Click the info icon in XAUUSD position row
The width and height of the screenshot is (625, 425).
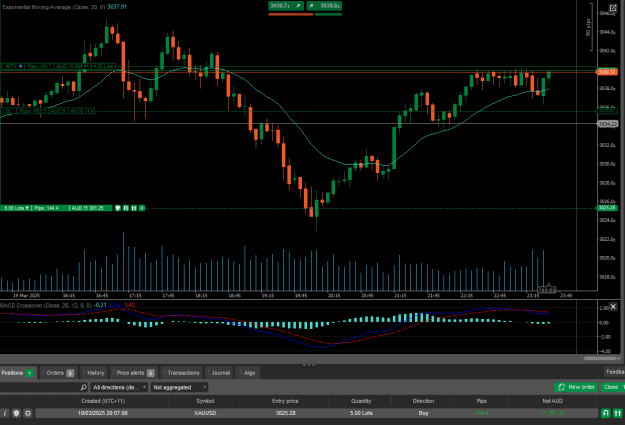4,413
